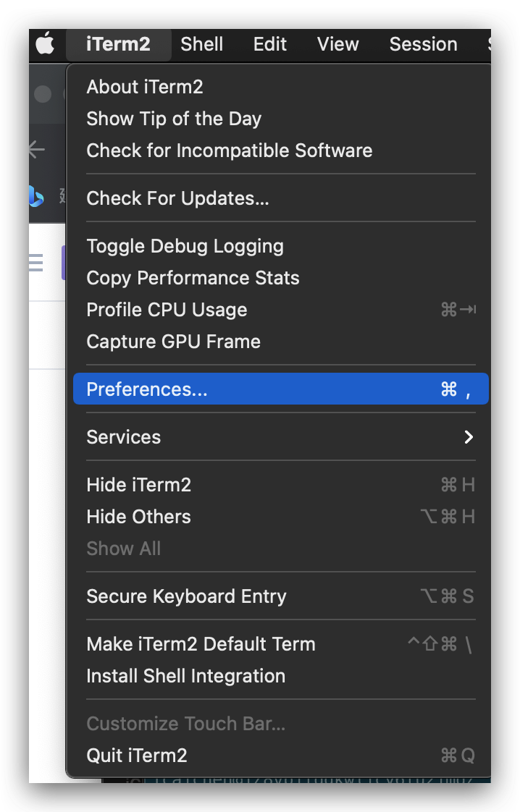The height and width of the screenshot is (812, 520).
Task: Open the Shell menu
Action: pos(202,44)
